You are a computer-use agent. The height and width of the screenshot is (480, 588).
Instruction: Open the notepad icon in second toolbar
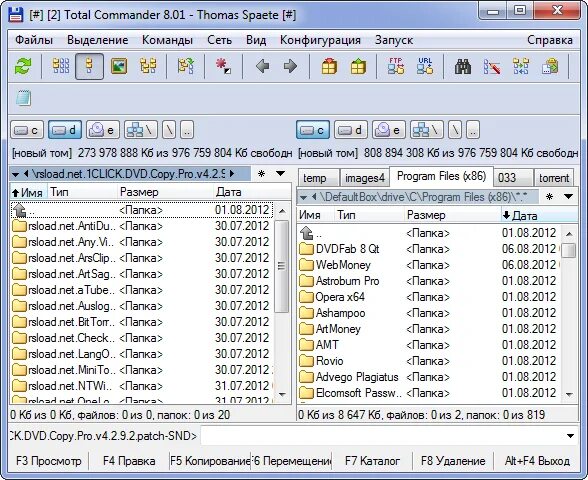[x=24, y=99]
